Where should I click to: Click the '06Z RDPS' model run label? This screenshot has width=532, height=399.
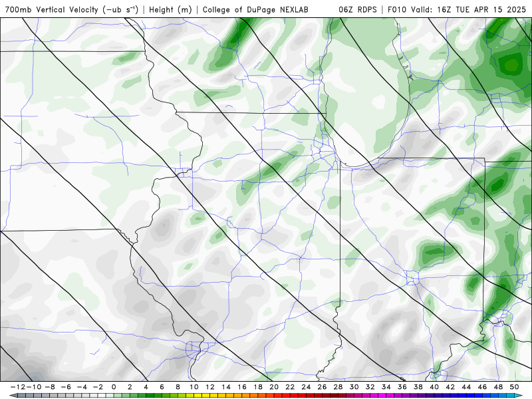click(358, 9)
